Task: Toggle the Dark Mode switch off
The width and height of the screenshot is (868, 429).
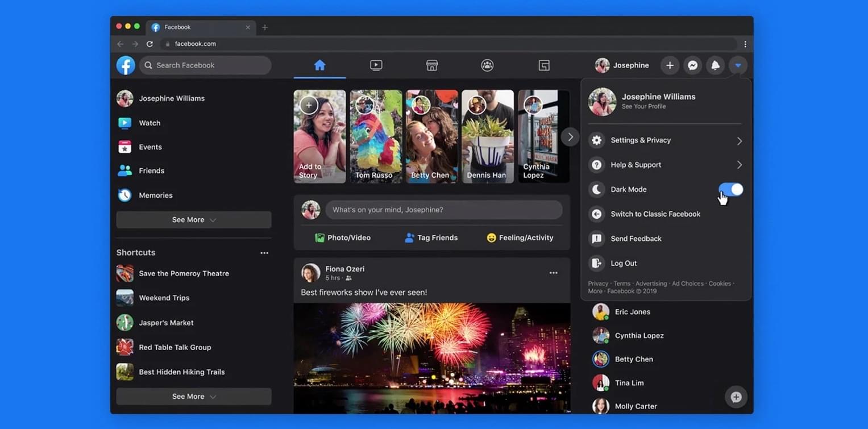Action: (x=730, y=189)
